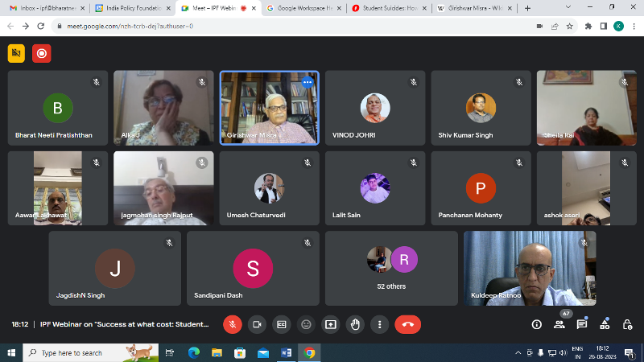
Task: Open the Host controls lock icon
Action: point(626,324)
